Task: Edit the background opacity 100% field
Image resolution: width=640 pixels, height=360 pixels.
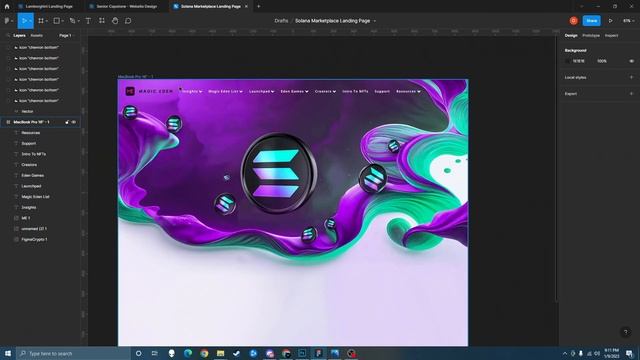Action: pos(602,61)
